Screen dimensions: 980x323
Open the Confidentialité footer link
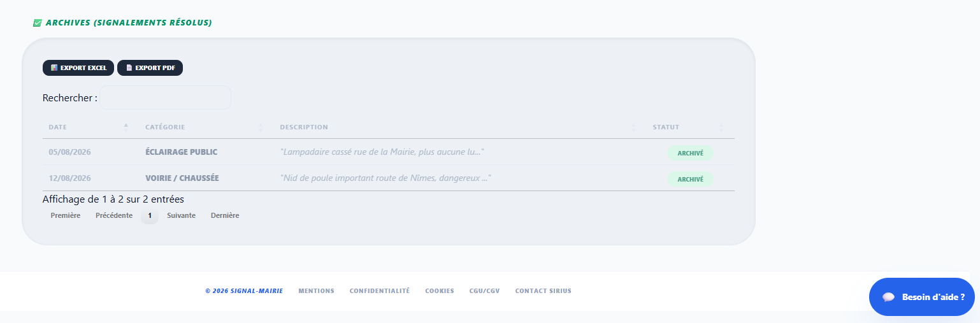click(380, 291)
